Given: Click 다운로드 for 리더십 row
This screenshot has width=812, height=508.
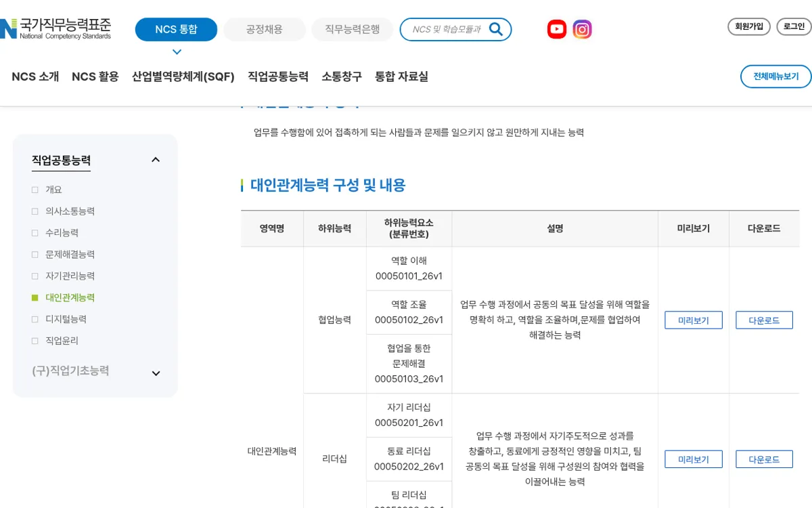Looking at the screenshot, I should (764, 459).
